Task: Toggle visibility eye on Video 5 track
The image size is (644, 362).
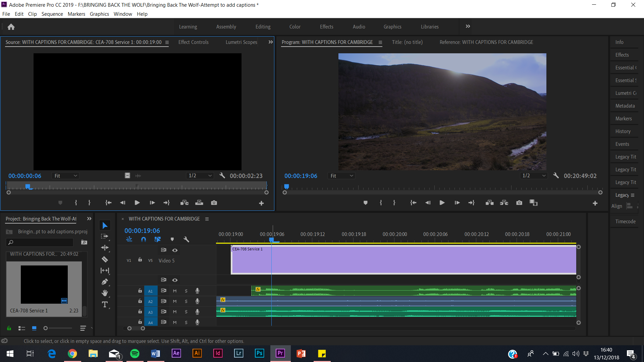Action: 175,250
